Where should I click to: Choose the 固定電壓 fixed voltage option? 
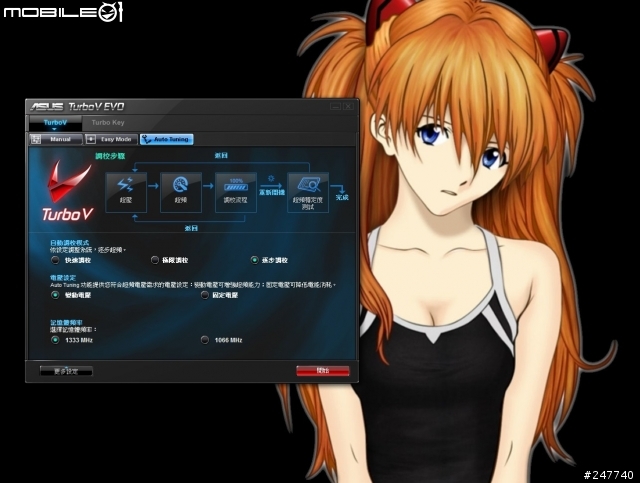[205, 295]
